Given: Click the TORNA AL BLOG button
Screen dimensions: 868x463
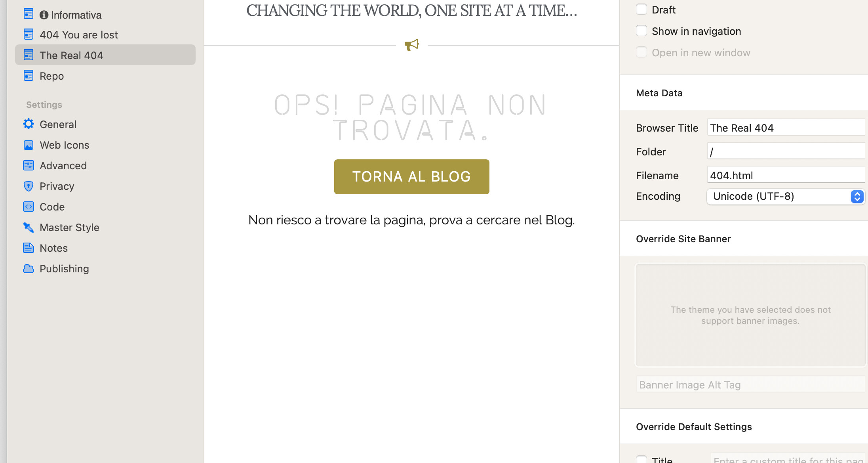Looking at the screenshot, I should point(412,177).
